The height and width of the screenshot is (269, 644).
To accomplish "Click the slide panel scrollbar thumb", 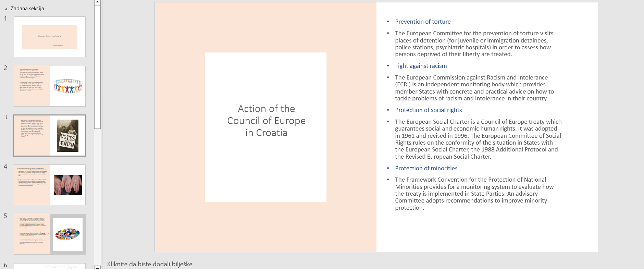I will pos(98,66).
